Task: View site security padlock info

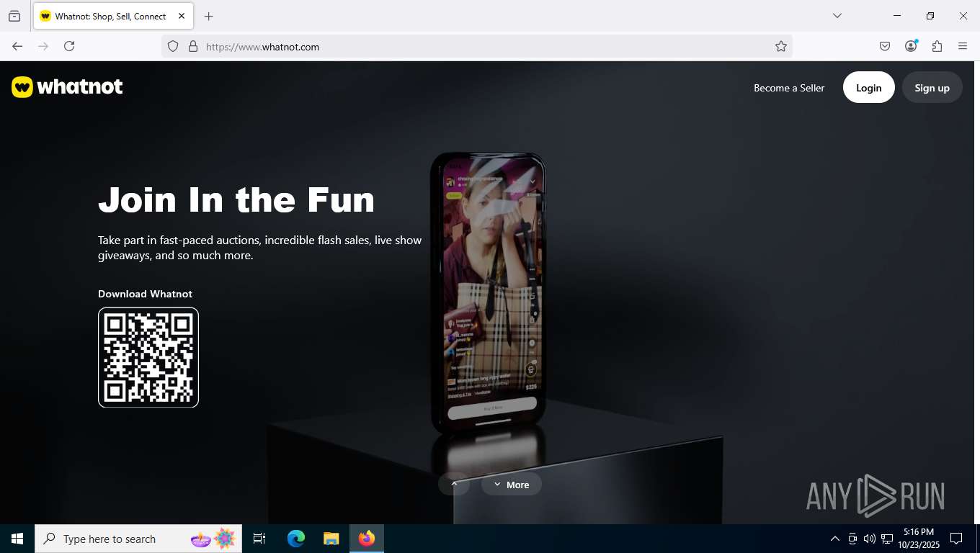Action: pyautogui.click(x=192, y=46)
